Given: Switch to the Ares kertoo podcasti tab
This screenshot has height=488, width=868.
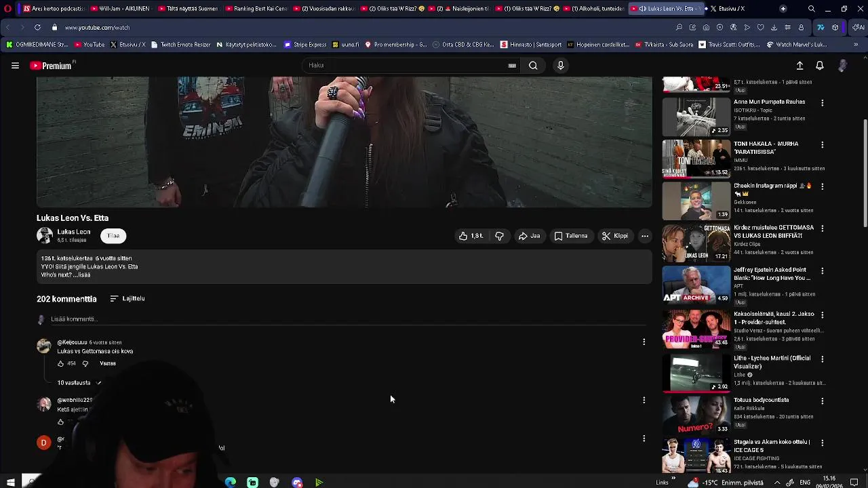Looking at the screenshot, I should (53, 9).
